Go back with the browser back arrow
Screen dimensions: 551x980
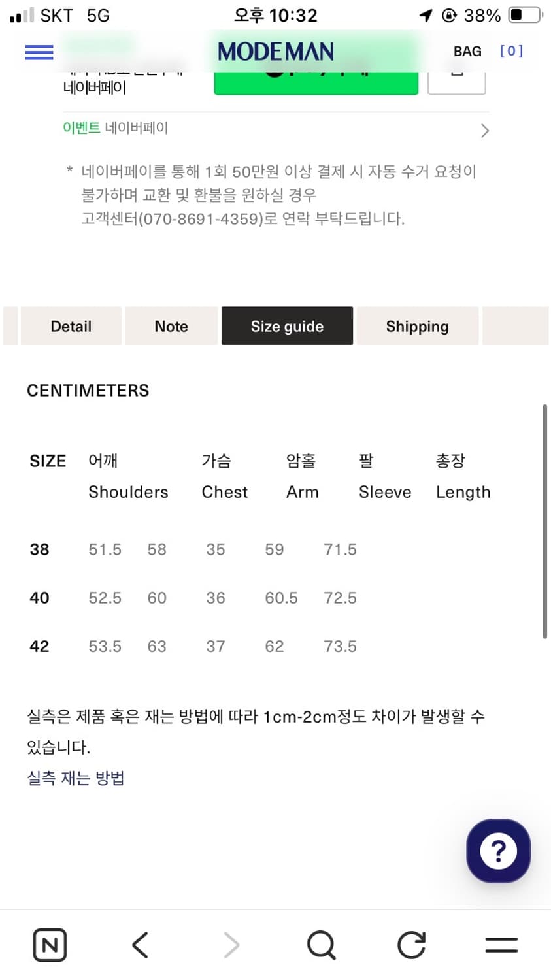[x=141, y=945]
